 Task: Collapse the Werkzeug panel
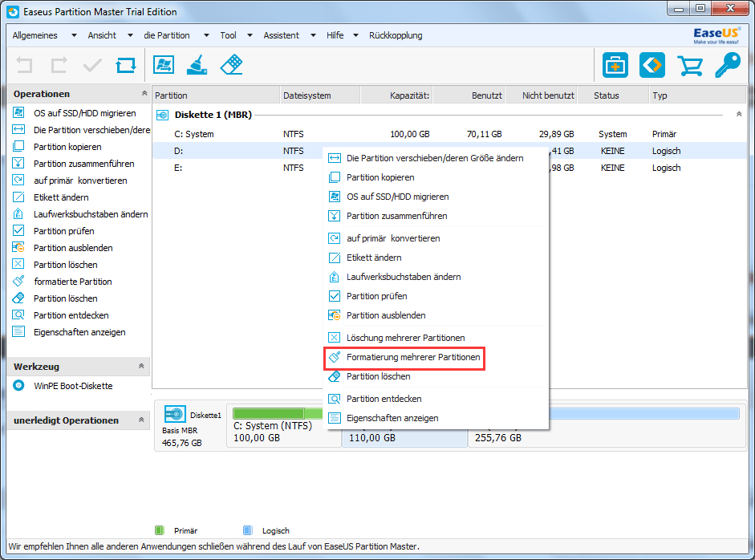click(141, 366)
